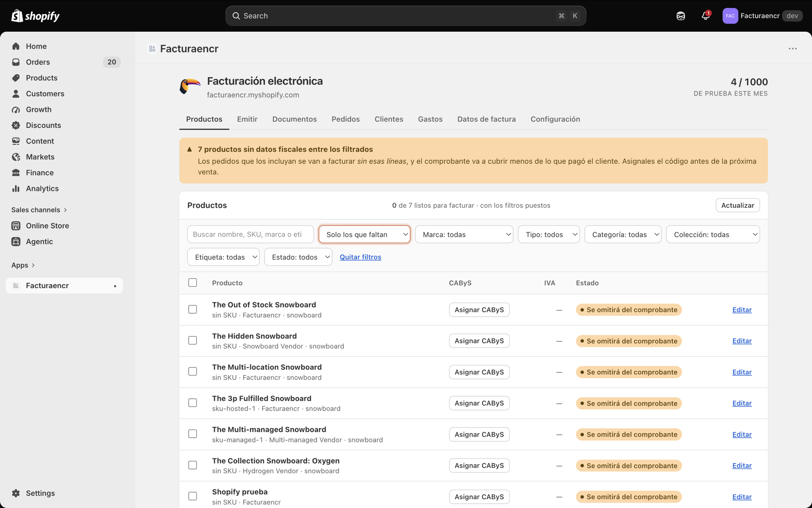Click the 'Quitar filtros' link
The height and width of the screenshot is (508, 812).
coord(360,257)
